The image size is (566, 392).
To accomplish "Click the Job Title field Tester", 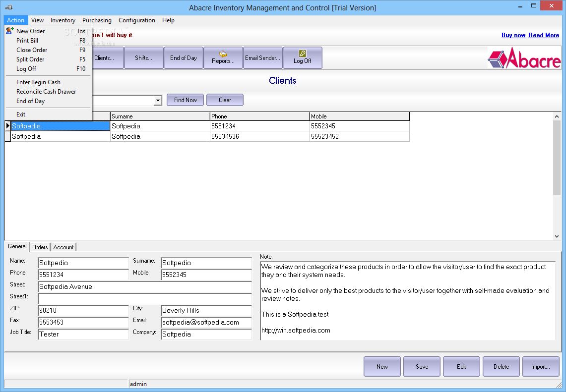I will tap(83, 335).
